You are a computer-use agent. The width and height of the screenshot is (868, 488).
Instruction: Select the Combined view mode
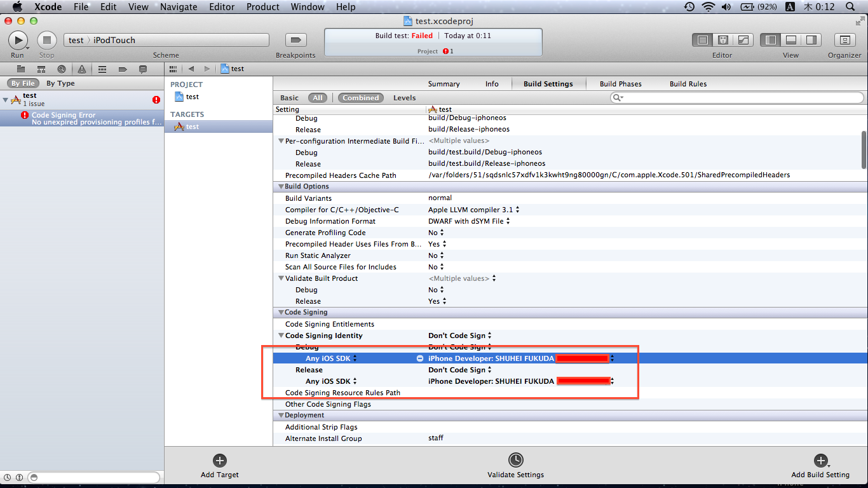360,98
